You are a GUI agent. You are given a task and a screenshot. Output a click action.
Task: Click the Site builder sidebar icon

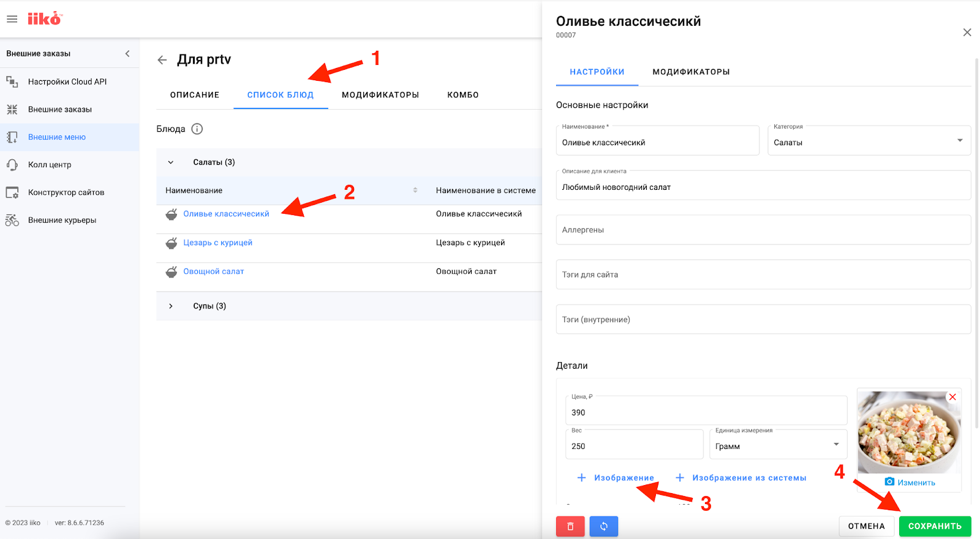[x=12, y=192]
